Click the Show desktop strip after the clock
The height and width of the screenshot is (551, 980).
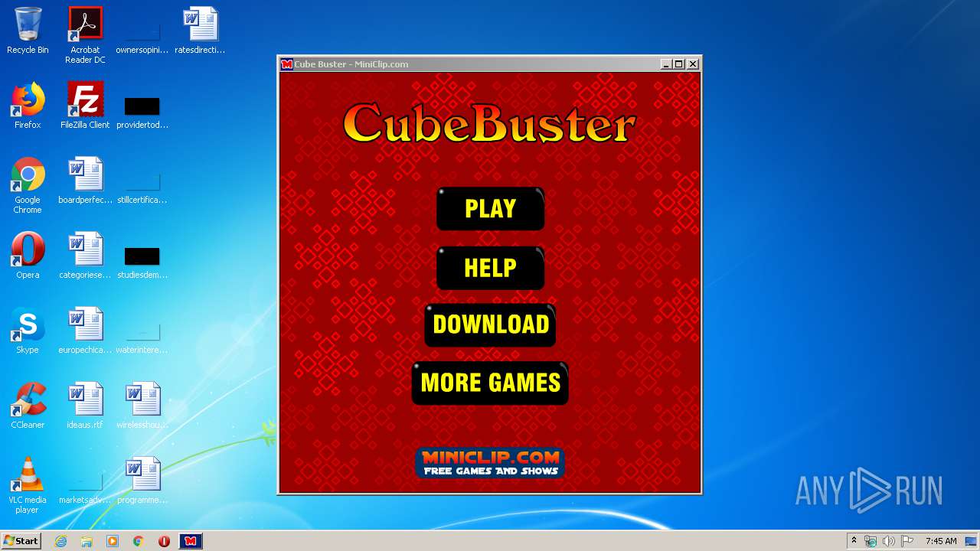click(972, 541)
